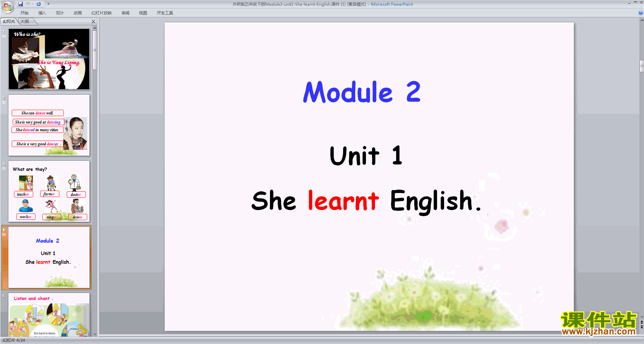Select slide 1 thumbnail 'Who is she?'

(x=49, y=59)
